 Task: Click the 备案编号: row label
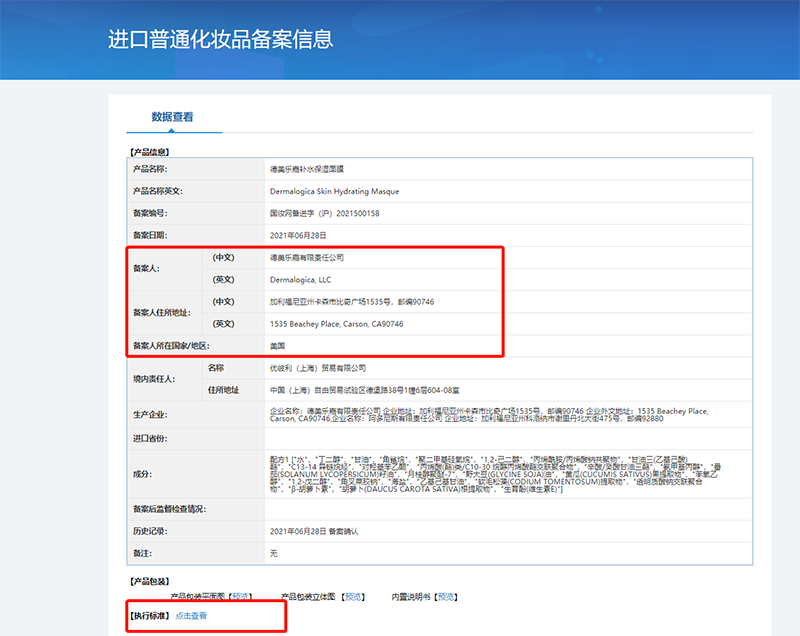150,213
